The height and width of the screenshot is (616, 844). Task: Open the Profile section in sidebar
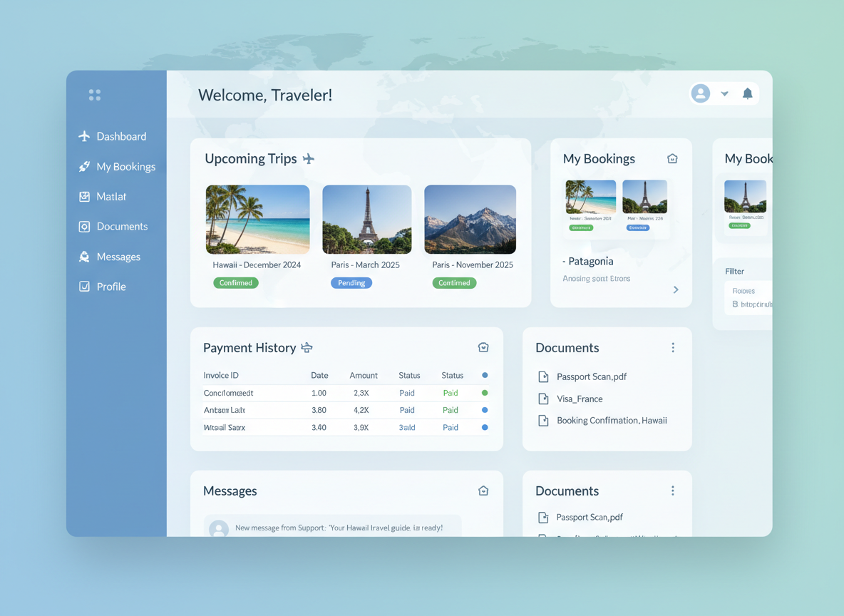[110, 286]
